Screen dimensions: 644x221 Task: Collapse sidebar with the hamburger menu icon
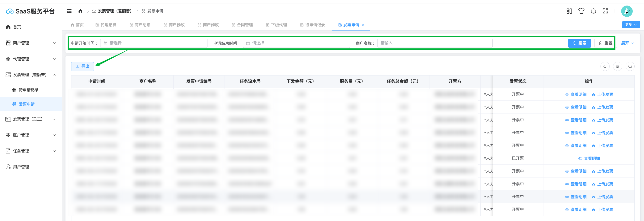[69, 11]
